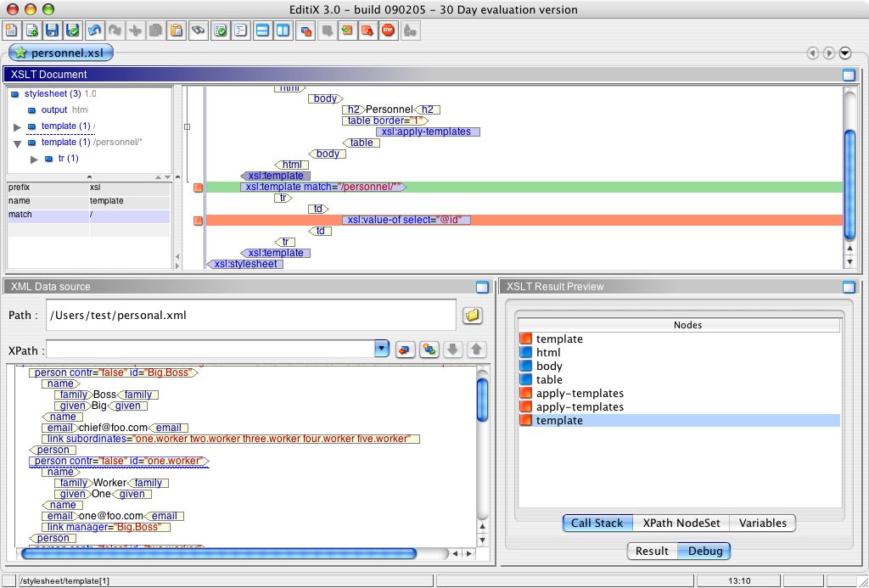Image resolution: width=869 pixels, height=588 pixels.
Task: Switch preview to Debug mode
Action: click(x=704, y=551)
